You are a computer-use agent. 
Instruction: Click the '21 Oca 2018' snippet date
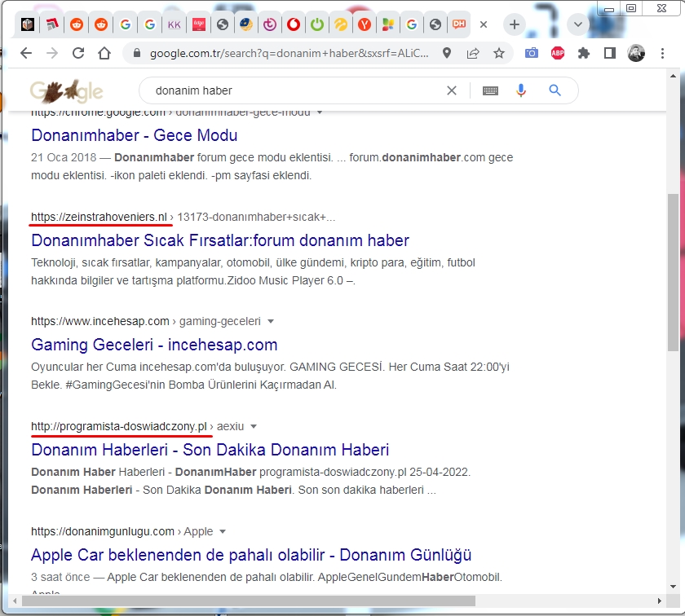64,157
